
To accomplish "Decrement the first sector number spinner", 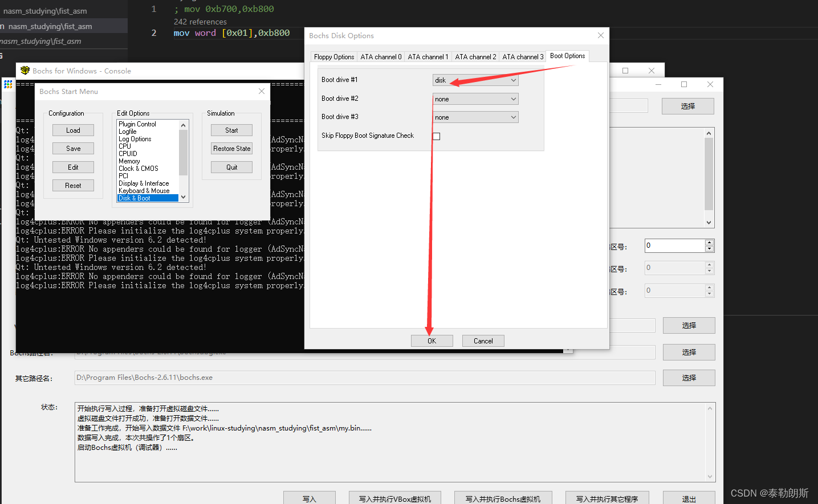I will pyautogui.click(x=710, y=249).
